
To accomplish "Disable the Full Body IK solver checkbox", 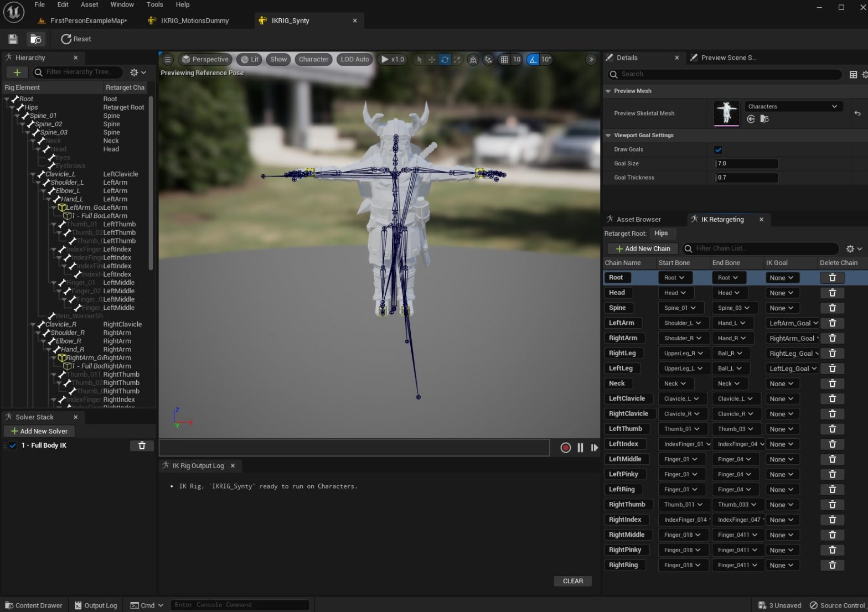I will pyautogui.click(x=13, y=445).
